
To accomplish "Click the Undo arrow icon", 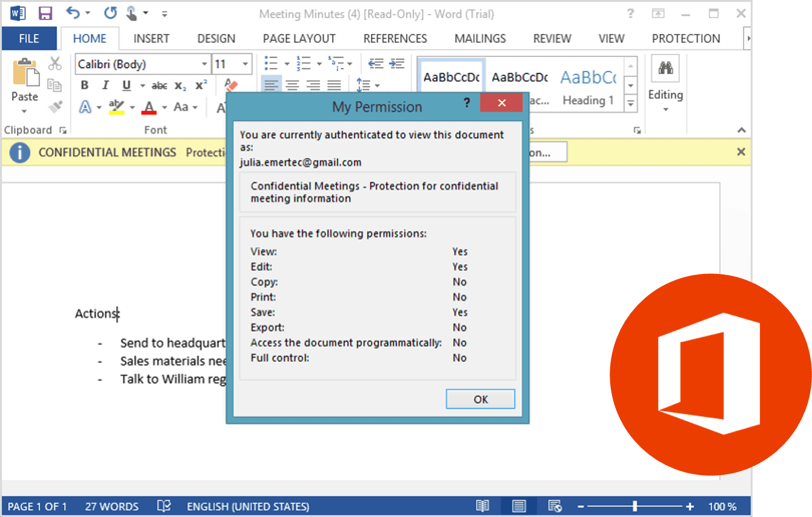I will click(x=73, y=13).
